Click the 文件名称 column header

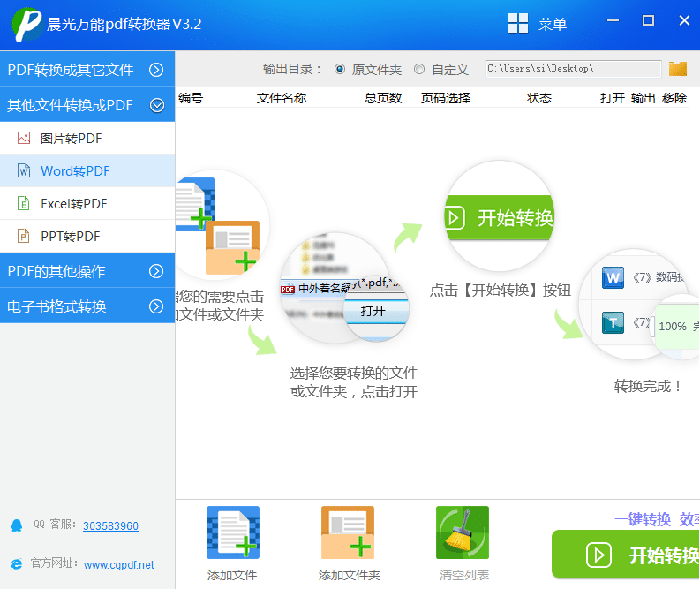[x=282, y=98]
